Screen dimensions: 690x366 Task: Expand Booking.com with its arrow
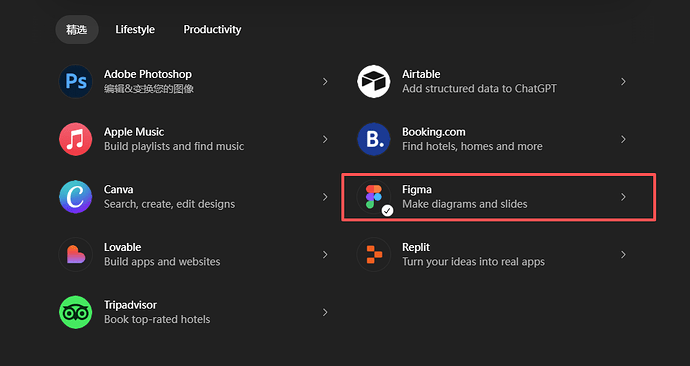623,139
